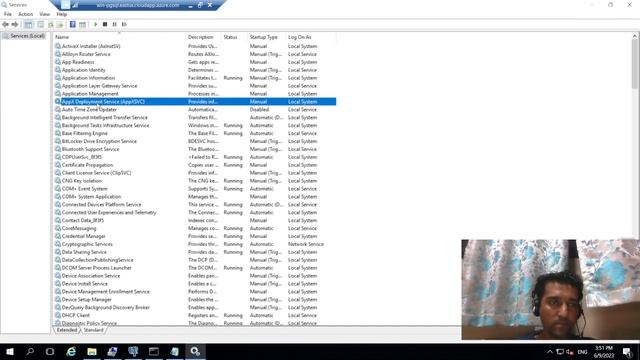Select Client License Service (ClipSVC)
Viewport: 640px width, 360px height.
tap(96, 173)
